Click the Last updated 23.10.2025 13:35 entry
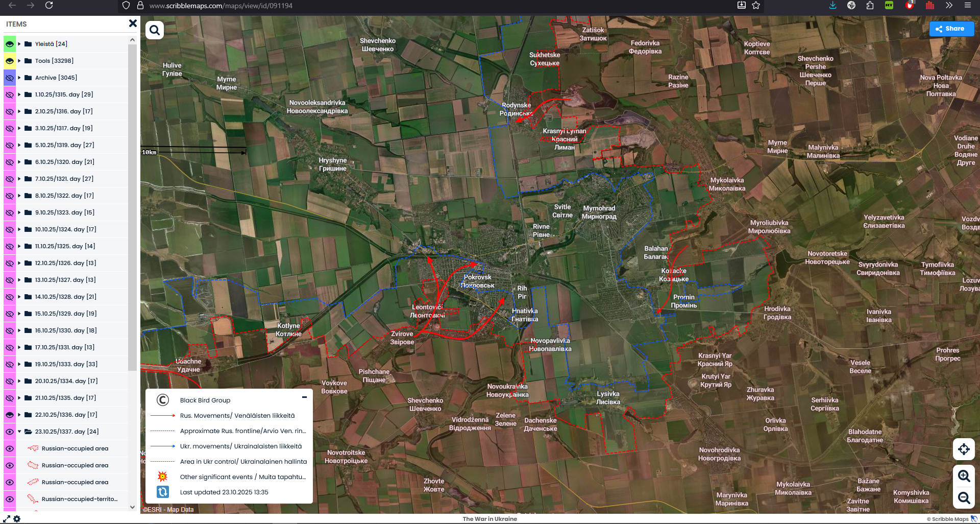This screenshot has height=524, width=980. coord(224,492)
